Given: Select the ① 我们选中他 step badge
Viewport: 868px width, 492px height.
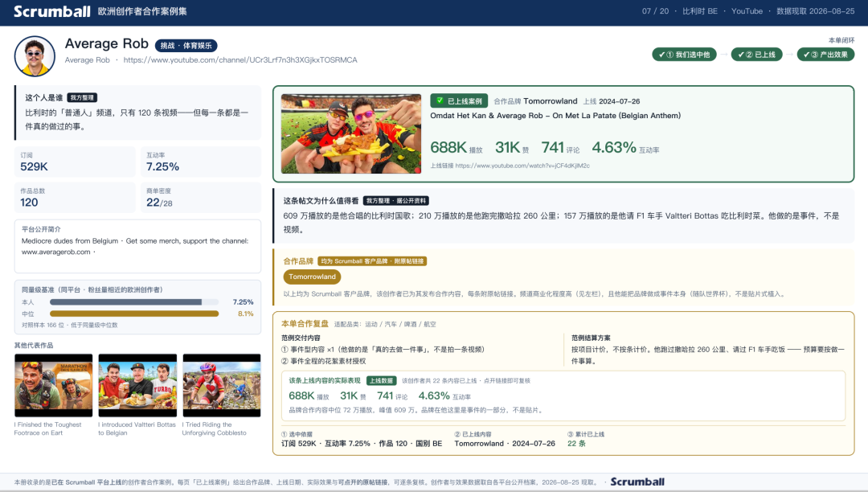Looking at the screenshot, I should (x=684, y=54).
